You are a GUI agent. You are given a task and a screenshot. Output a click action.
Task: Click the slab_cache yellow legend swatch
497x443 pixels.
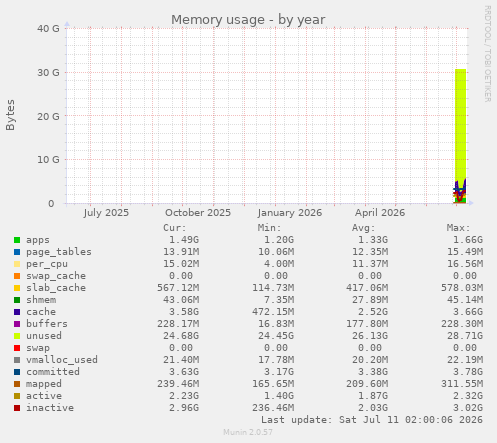point(17,288)
